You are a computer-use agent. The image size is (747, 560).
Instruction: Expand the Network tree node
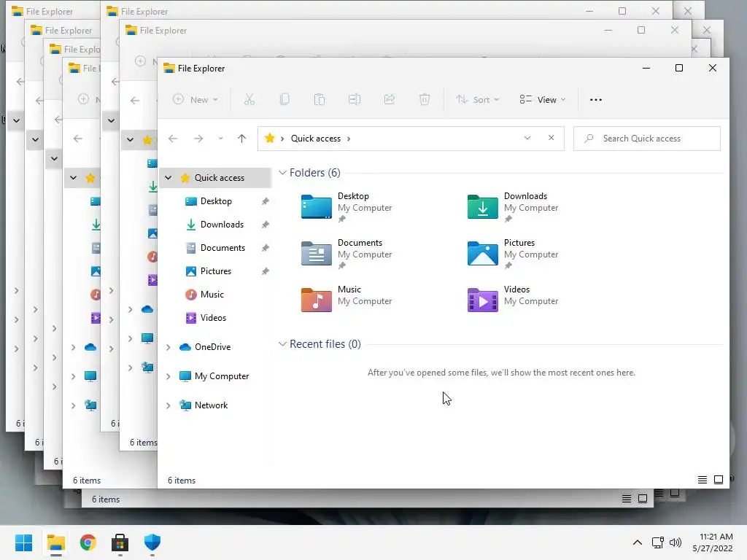[x=169, y=405]
